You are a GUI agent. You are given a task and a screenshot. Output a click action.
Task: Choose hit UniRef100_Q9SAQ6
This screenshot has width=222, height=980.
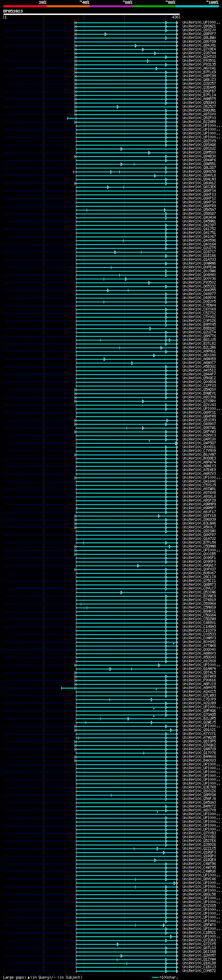[199, 145]
